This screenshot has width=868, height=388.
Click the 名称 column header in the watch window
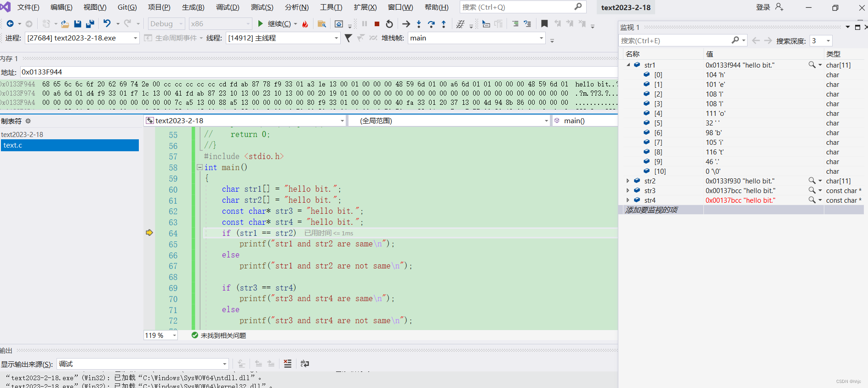click(633, 54)
